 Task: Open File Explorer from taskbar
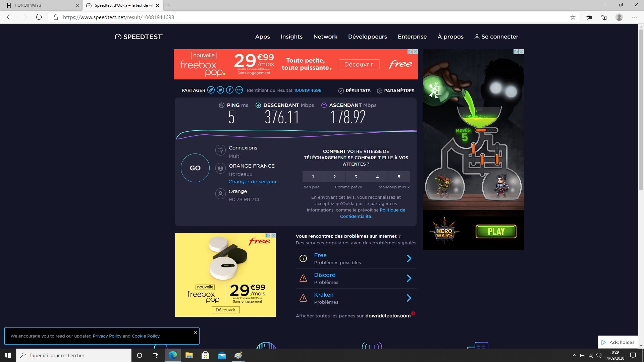pos(189,355)
